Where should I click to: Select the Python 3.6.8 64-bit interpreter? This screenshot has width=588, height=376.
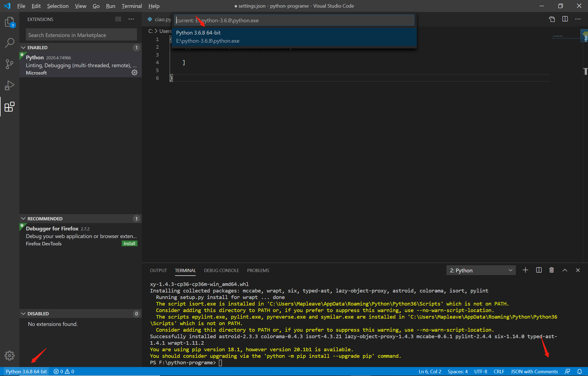pyautogui.click(x=294, y=37)
